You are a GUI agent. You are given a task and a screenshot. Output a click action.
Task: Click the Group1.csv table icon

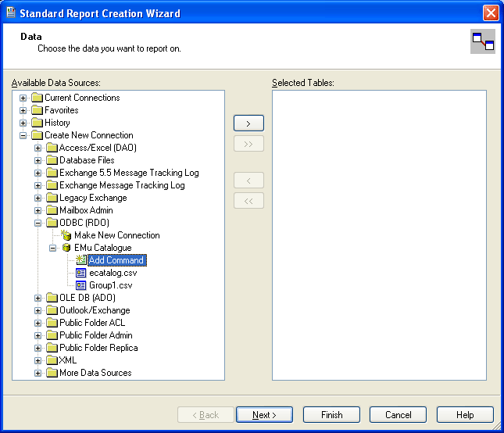tap(81, 285)
